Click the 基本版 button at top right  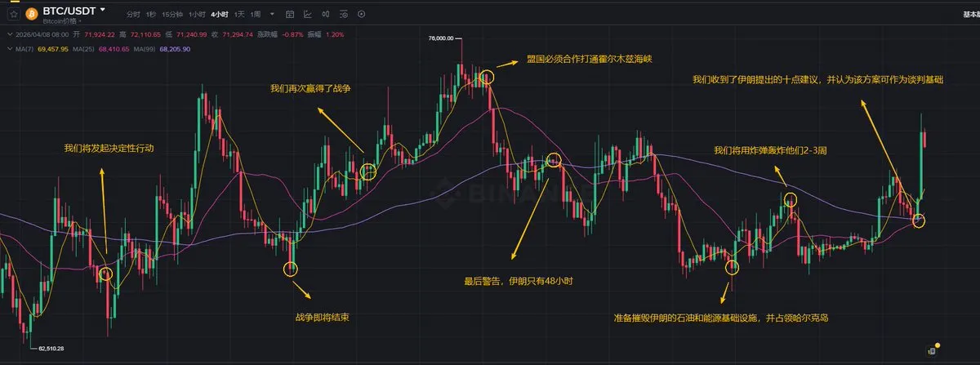969,15
